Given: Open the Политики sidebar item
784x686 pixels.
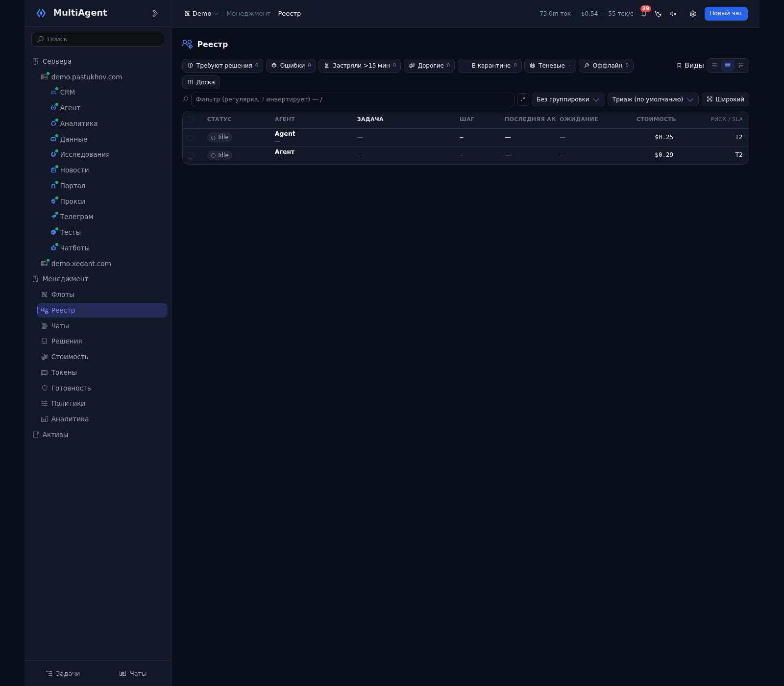Looking at the screenshot, I should pos(102,403).
